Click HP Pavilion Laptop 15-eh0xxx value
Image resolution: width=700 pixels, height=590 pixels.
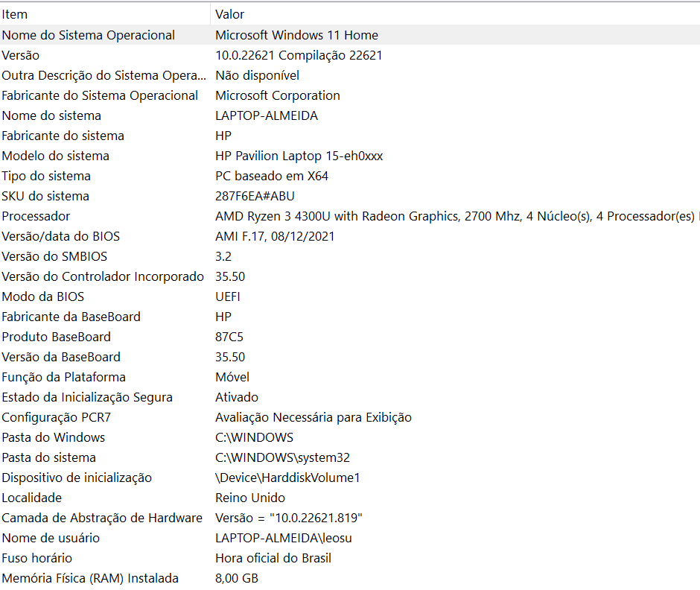click(x=299, y=156)
